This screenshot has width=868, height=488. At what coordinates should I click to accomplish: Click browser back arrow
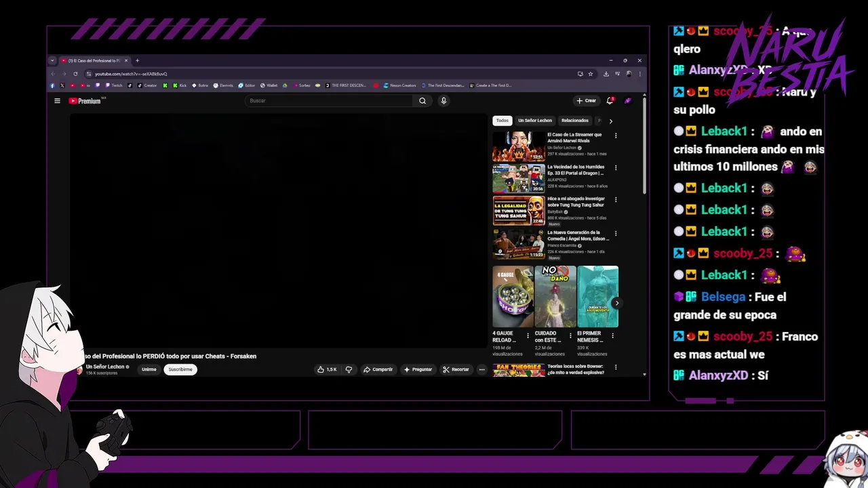click(54, 74)
